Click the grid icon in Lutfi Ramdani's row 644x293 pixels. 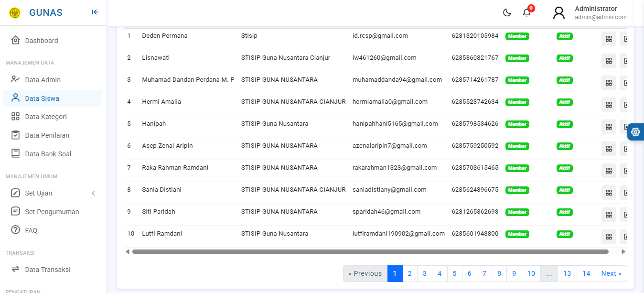[x=609, y=237]
